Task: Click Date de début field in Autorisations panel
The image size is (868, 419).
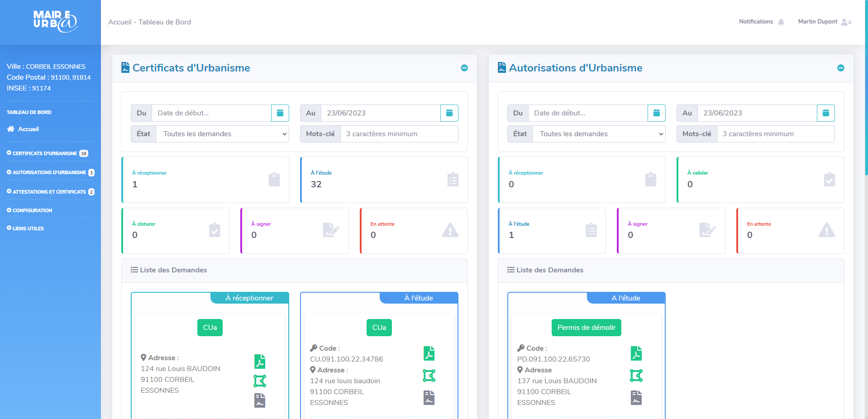Action: 588,113
